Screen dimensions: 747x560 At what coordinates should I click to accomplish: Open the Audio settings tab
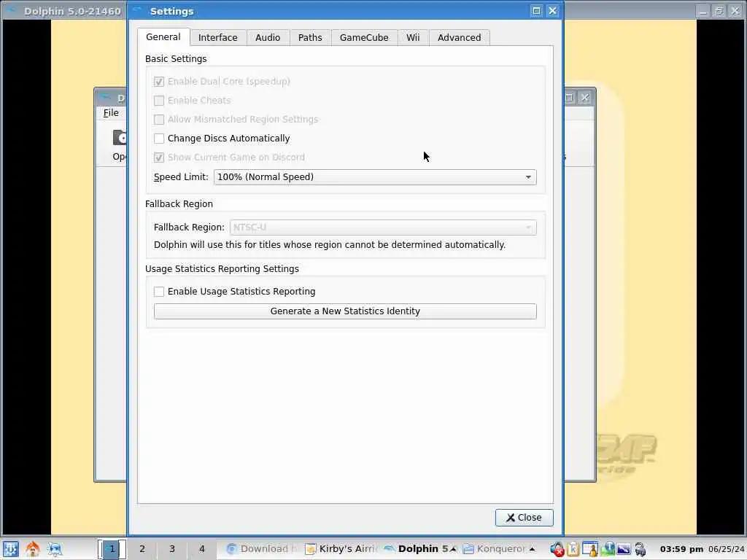(268, 38)
